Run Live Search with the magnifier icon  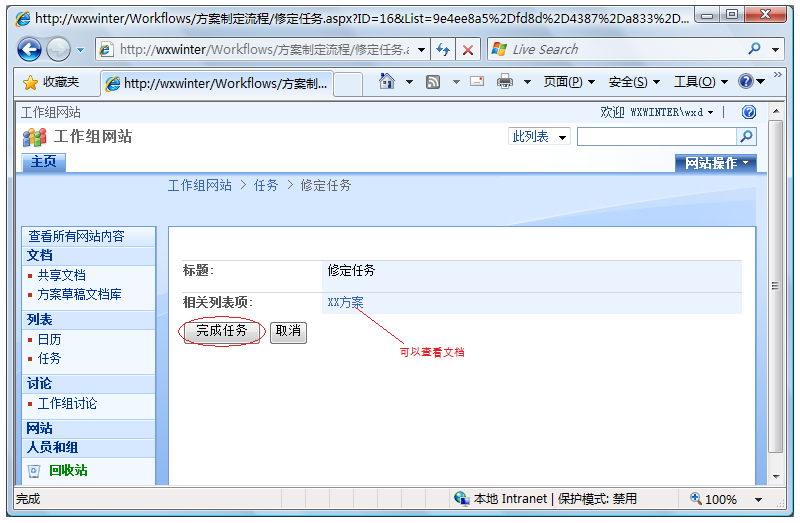[754, 49]
